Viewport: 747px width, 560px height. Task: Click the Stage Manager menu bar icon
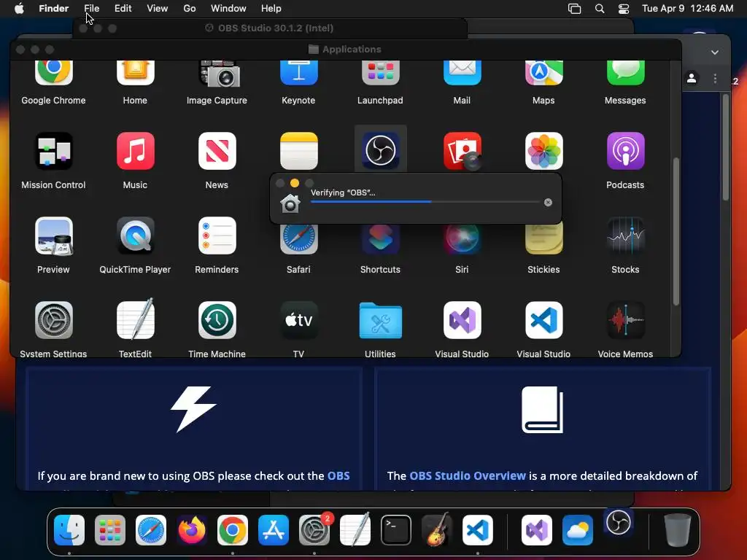tap(575, 9)
